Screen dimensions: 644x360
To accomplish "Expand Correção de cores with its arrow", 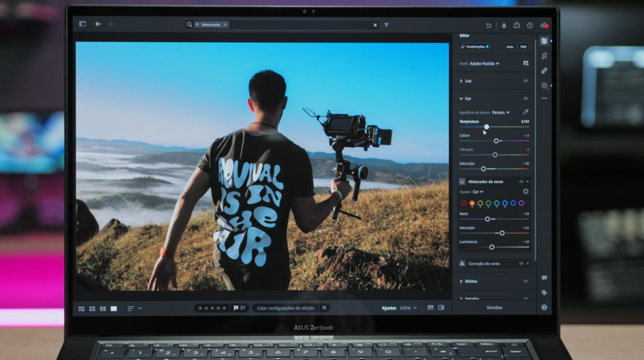I will click(x=528, y=263).
